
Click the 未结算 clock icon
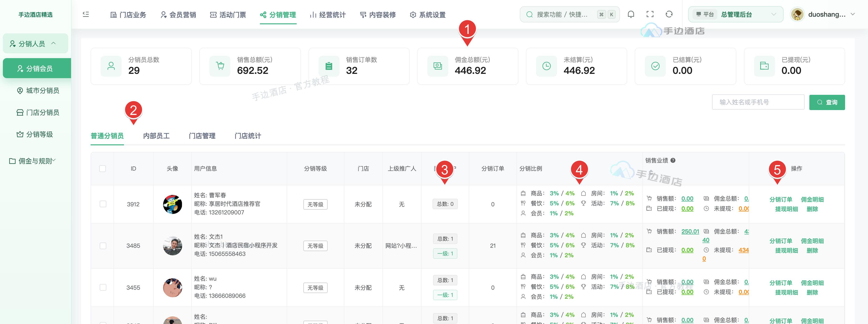tap(547, 66)
